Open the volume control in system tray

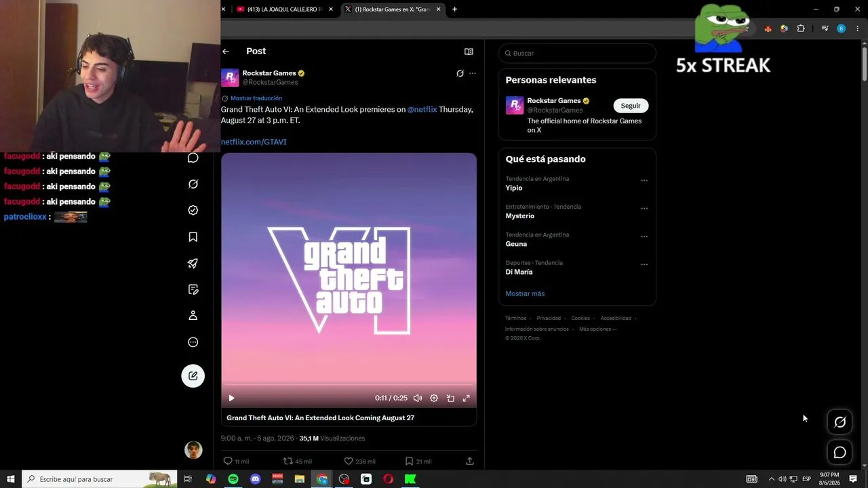coord(782,479)
